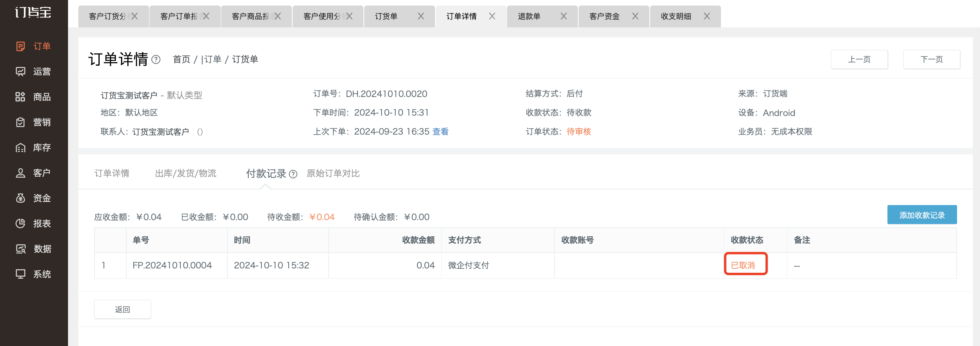Select the 订单详情 sub-tab under order info
Image resolution: width=980 pixels, height=346 pixels.
112,173
